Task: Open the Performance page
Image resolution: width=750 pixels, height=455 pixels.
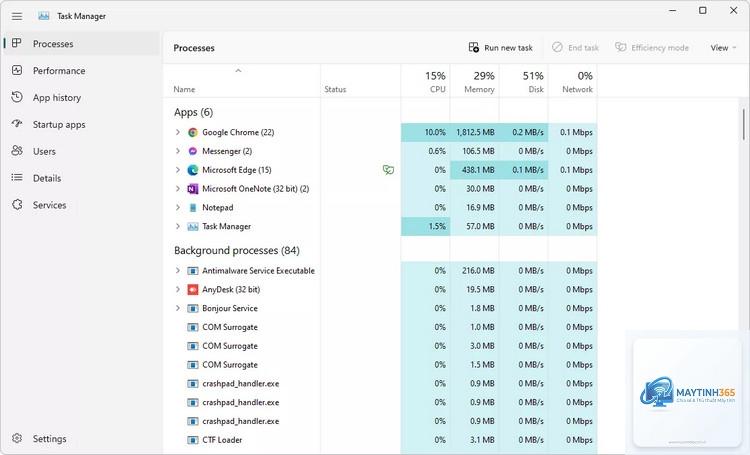Action: [x=82, y=70]
